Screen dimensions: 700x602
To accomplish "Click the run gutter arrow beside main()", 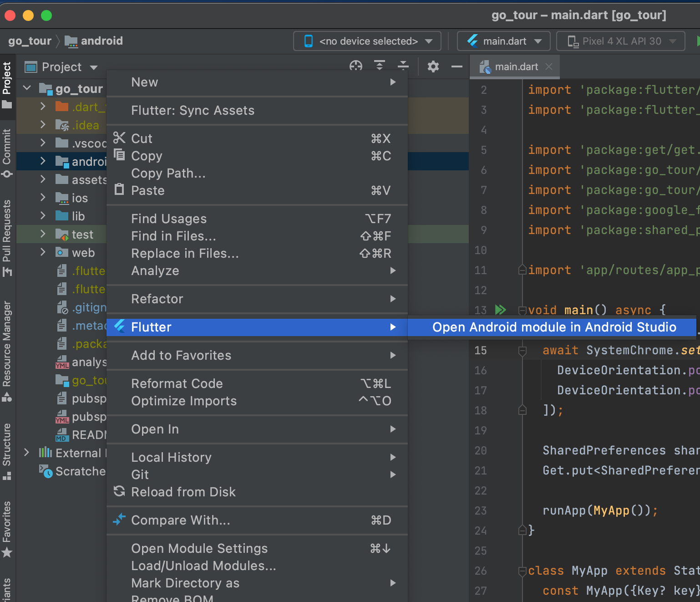I will click(x=500, y=310).
